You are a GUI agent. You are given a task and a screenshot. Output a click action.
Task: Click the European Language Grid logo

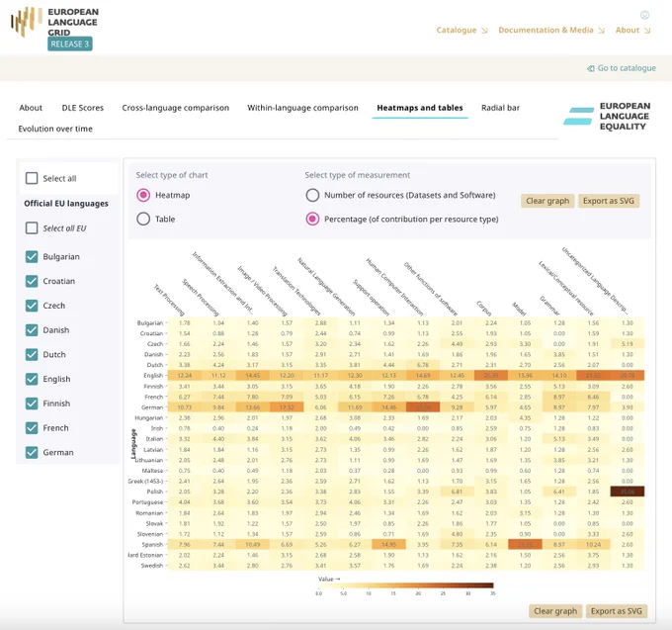[x=54, y=23]
